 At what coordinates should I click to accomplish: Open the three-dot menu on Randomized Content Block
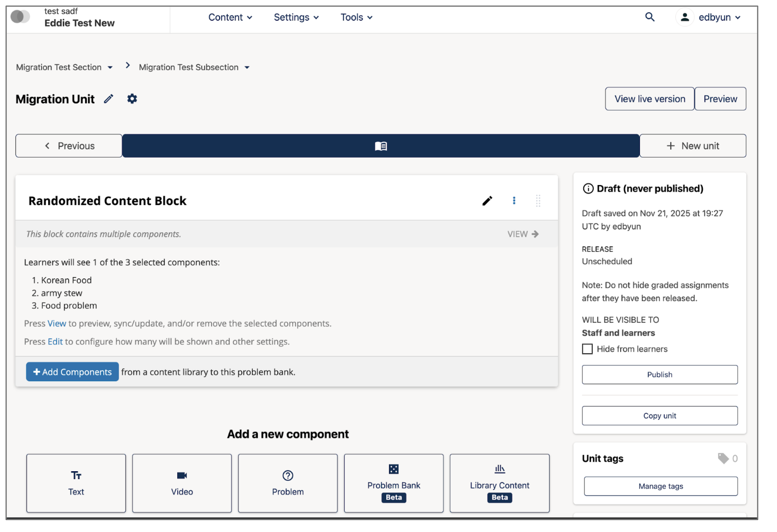[514, 200]
